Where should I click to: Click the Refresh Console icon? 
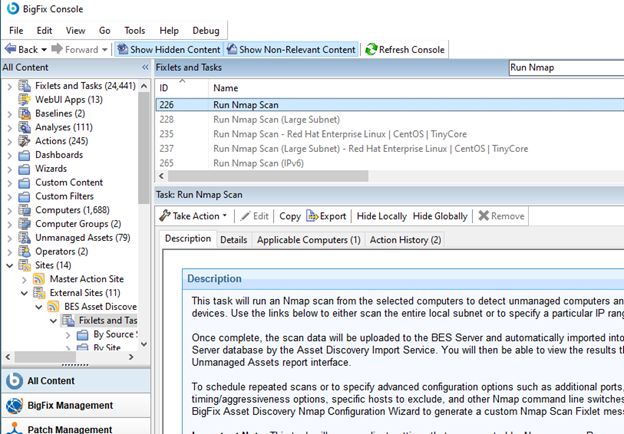[x=371, y=49]
